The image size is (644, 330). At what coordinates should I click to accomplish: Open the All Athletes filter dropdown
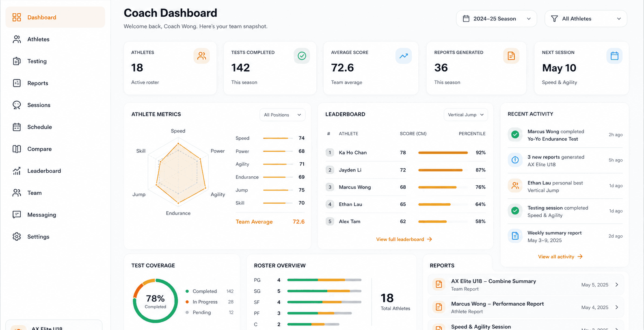pos(586,19)
